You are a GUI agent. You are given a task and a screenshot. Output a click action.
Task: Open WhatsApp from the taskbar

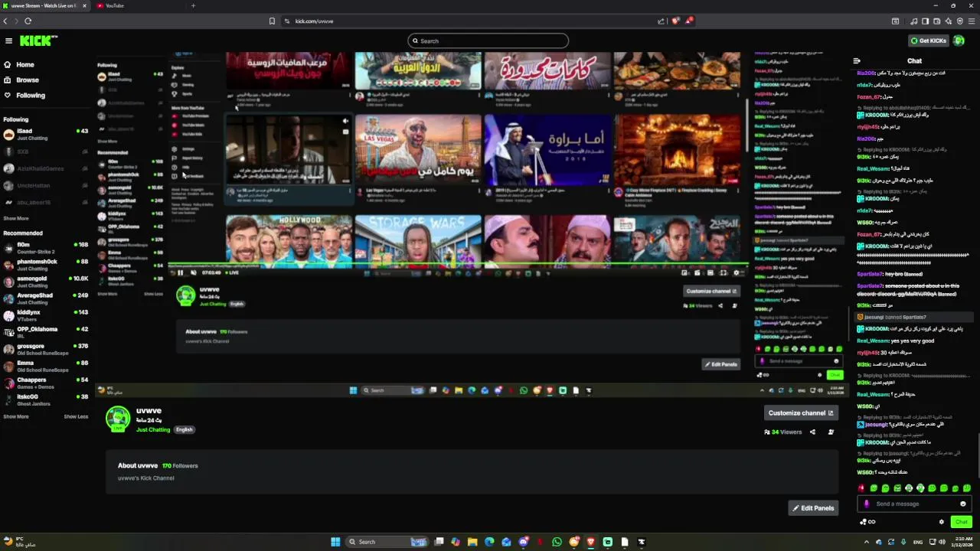tap(557, 542)
